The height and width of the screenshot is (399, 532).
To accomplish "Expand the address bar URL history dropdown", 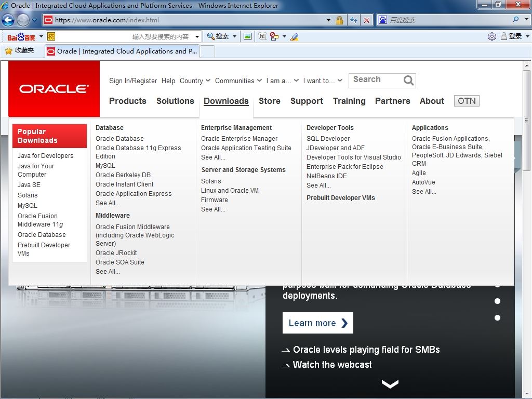I will 328,20.
